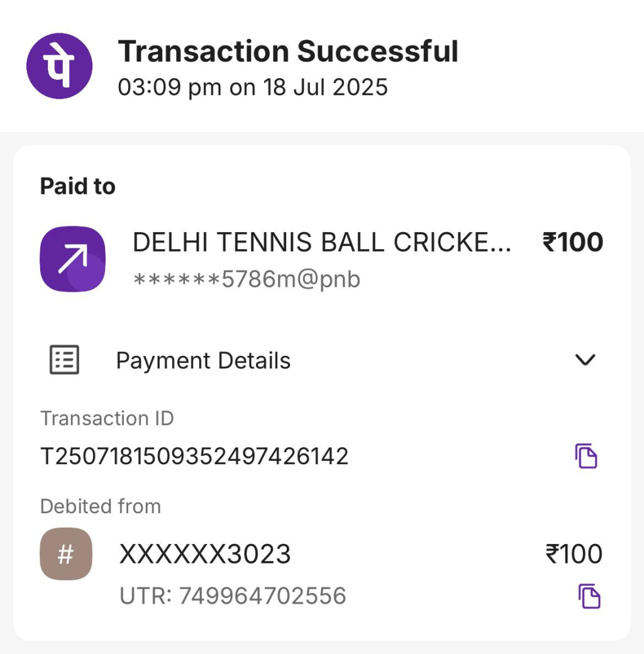
Task: Select Transaction ID T2507181509352497426142 text
Action: (194, 456)
